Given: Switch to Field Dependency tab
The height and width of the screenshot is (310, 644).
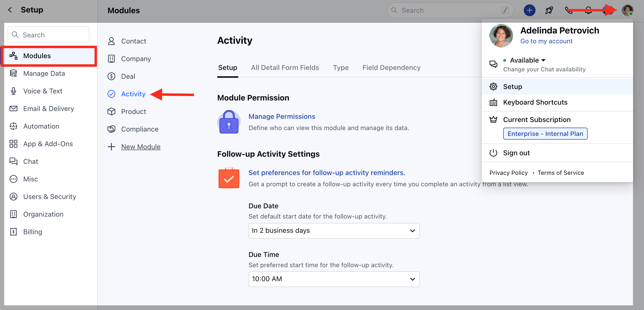Looking at the screenshot, I should [391, 68].
